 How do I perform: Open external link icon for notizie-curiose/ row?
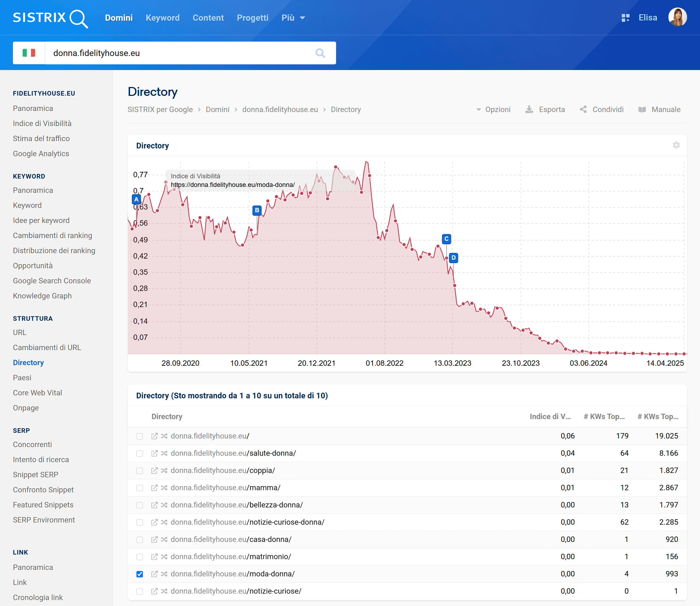point(154,591)
